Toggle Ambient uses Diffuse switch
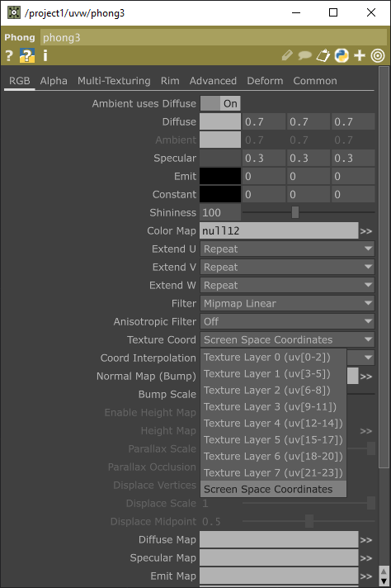This screenshot has width=391, height=588. tap(220, 103)
